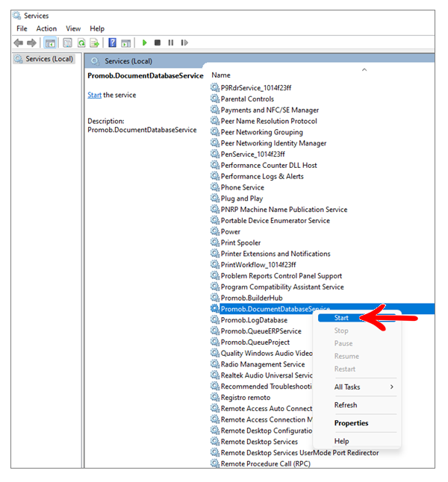
Task: Click the Export List toolbar icon
Action: pyautogui.click(x=94, y=43)
